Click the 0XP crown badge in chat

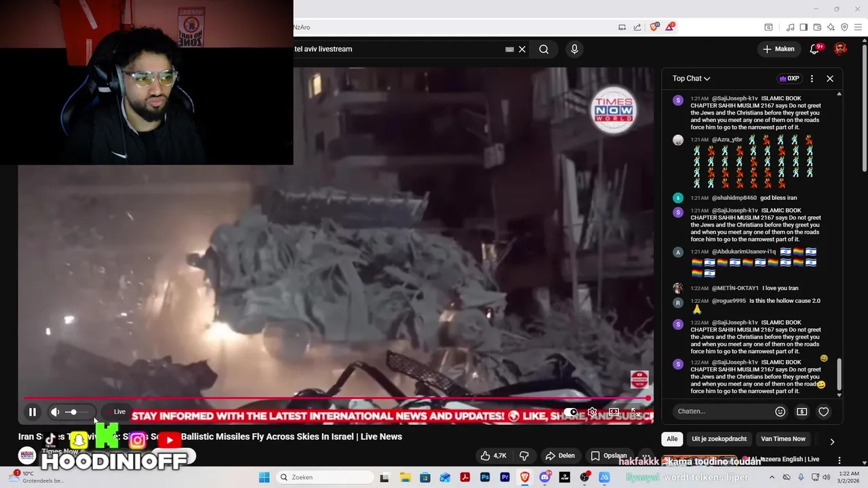click(789, 79)
